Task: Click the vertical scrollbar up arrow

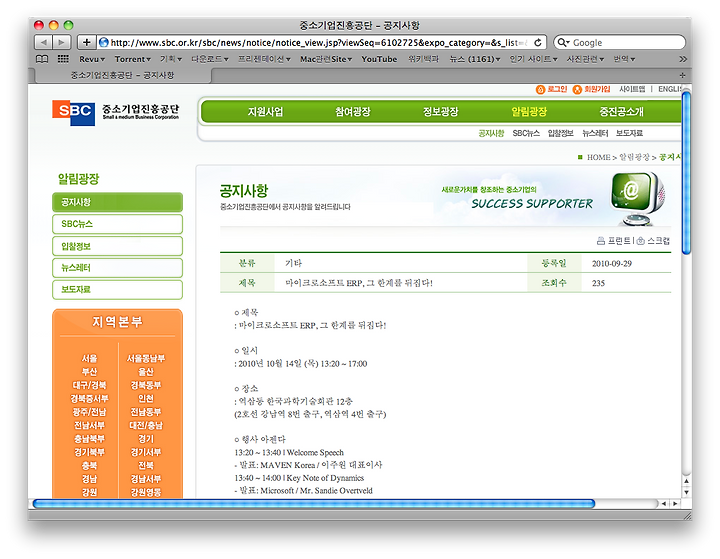Action: 686,481
